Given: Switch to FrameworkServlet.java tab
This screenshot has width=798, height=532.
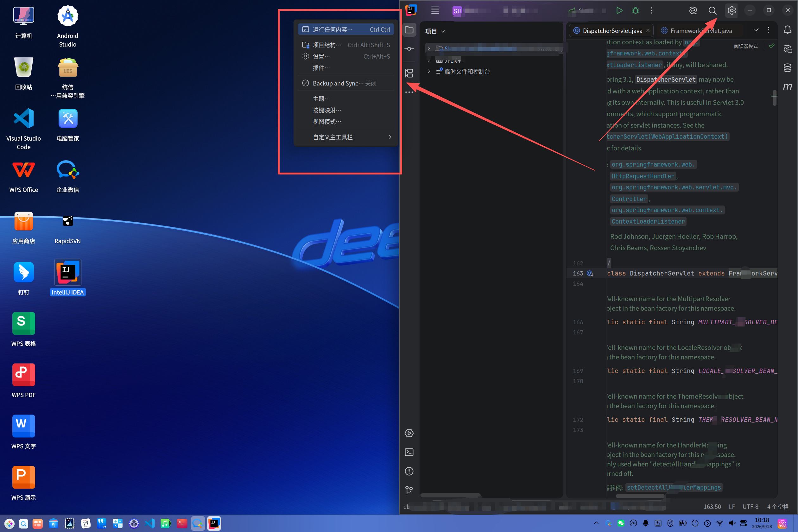Looking at the screenshot, I should pyautogui.click(x=697, y=30).
